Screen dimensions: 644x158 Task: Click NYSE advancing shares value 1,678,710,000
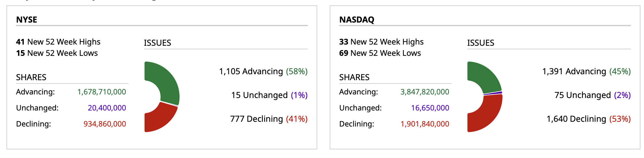click(x=102, y=92)
